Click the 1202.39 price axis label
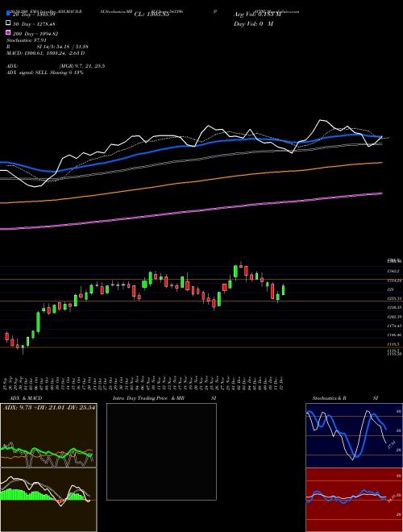Image resolution: width=403 pixels, height=532 pixels. tap(394, 317)
